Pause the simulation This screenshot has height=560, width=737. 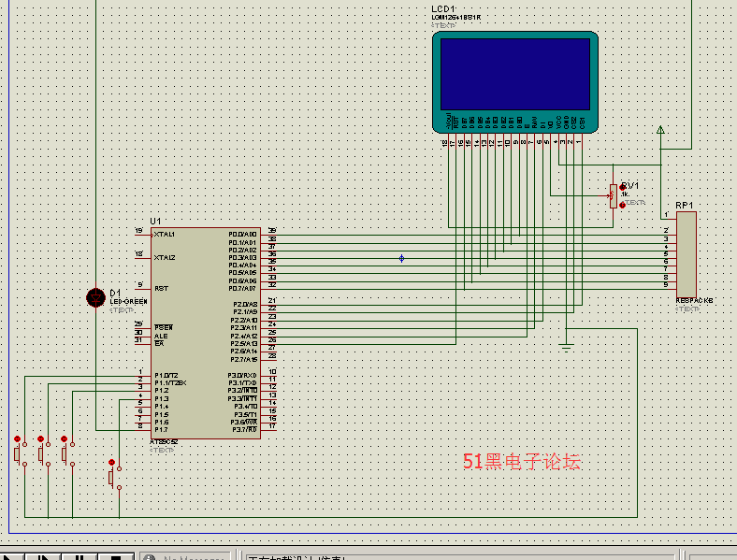(79, 556)
